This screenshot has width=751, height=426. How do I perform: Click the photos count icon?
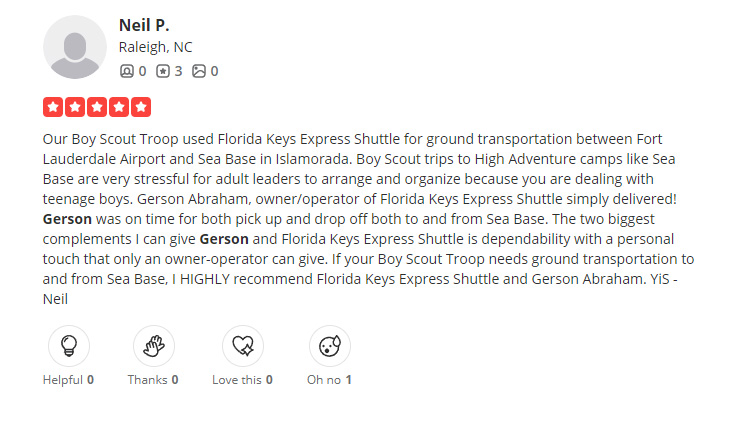(199, 71)
